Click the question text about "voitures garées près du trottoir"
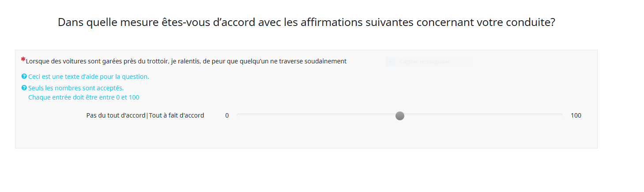Viewport: 644px width, 192px height. (186, 61)
